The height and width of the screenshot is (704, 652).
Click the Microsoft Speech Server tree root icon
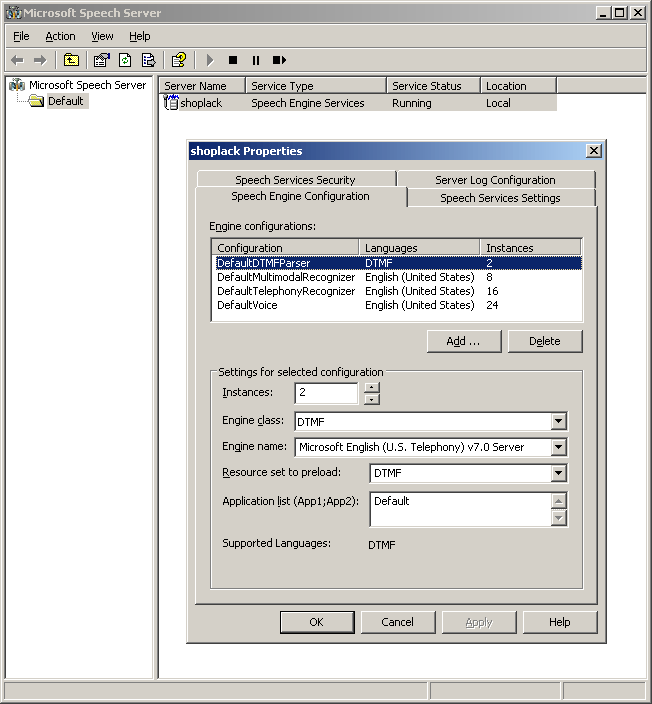(17, 84)
